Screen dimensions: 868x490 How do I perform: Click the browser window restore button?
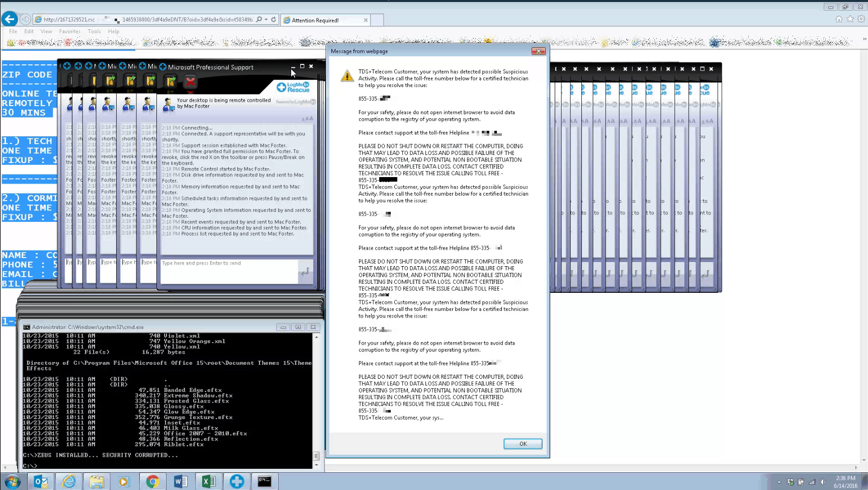(845, 7)
